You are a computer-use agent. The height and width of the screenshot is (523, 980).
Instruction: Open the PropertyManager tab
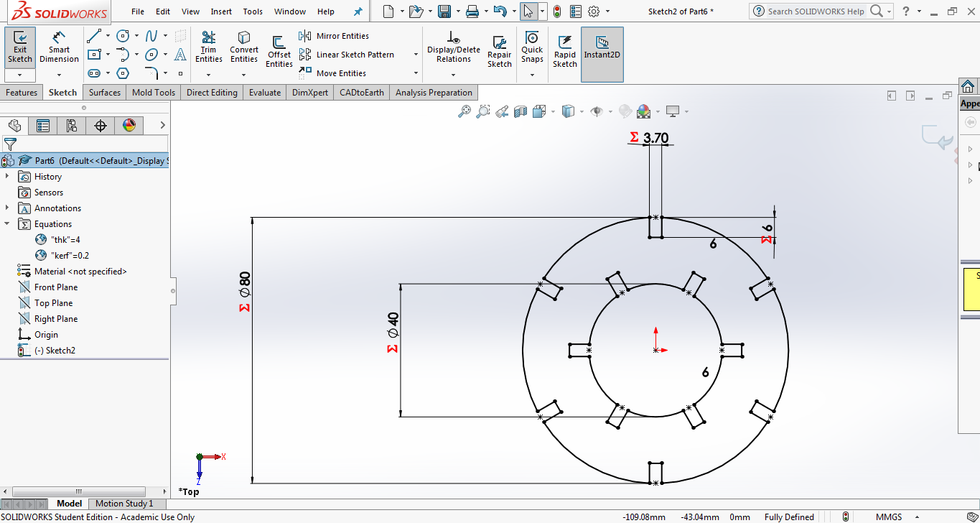point(43,126)
